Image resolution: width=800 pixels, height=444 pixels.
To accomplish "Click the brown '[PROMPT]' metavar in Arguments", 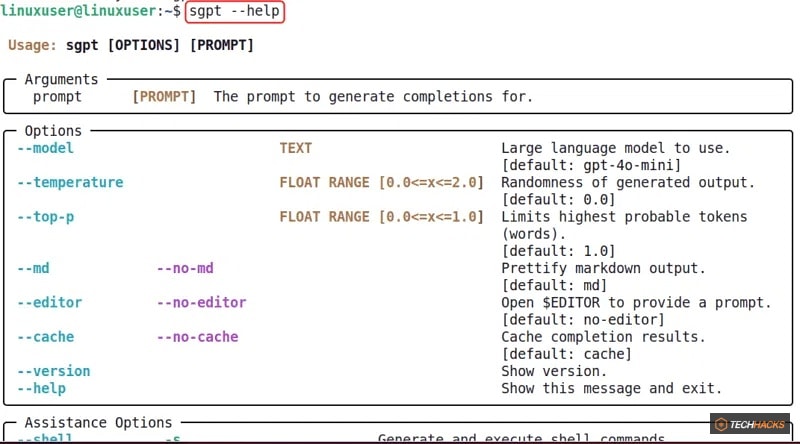I will [x=164, y=96].
